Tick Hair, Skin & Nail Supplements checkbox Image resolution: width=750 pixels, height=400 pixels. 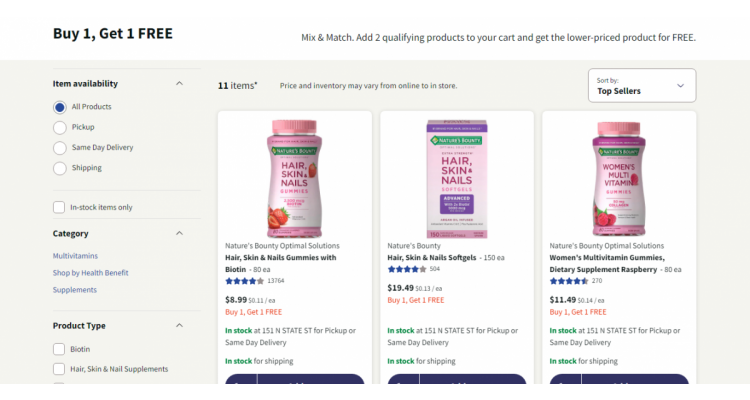tap(59, 369)
